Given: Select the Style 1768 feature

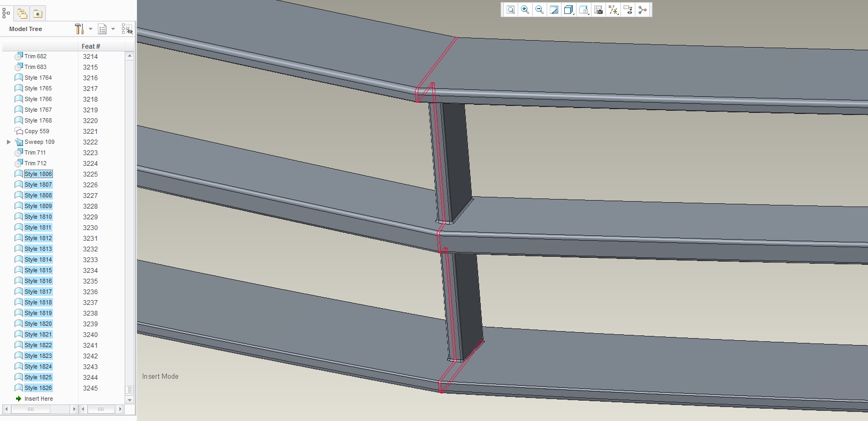Looking at the screenshot, I should [38, 120].
